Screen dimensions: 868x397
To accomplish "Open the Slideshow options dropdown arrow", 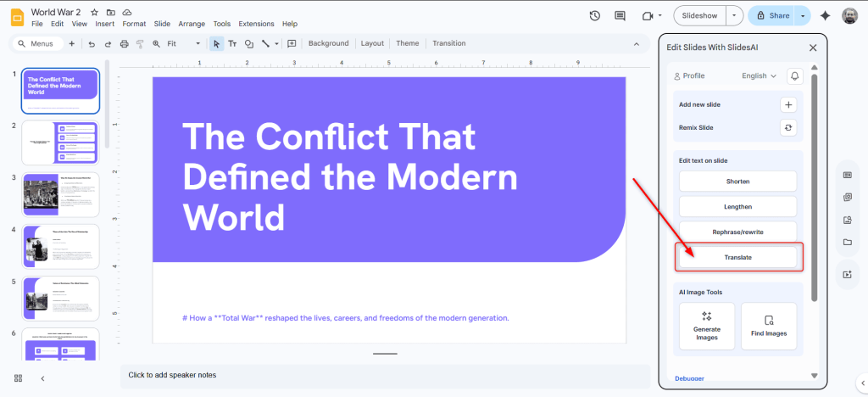I will coord(734,15).
